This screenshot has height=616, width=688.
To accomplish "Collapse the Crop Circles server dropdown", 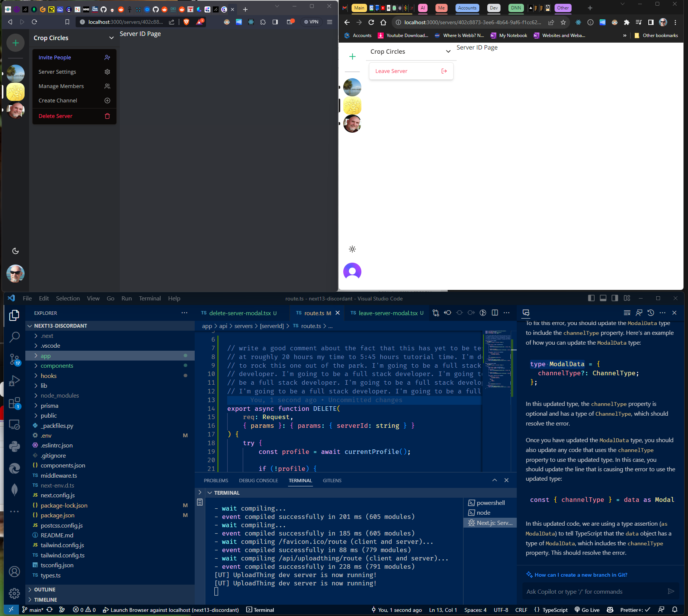I will (x=111, y=38).
